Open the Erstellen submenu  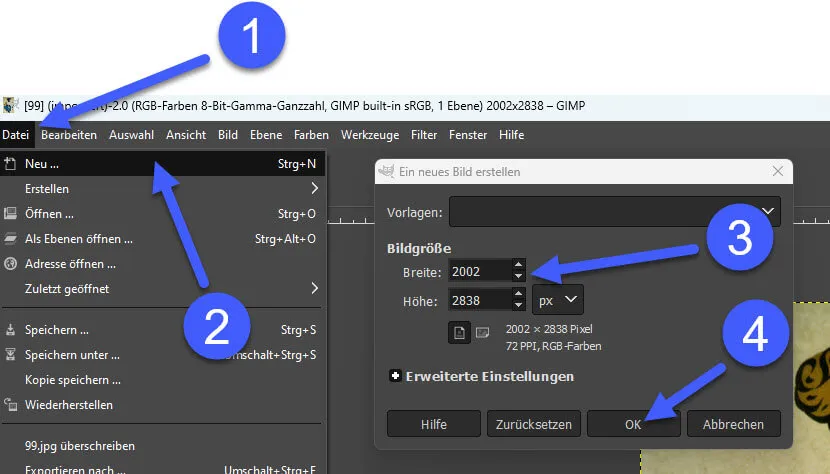(314, 188)
